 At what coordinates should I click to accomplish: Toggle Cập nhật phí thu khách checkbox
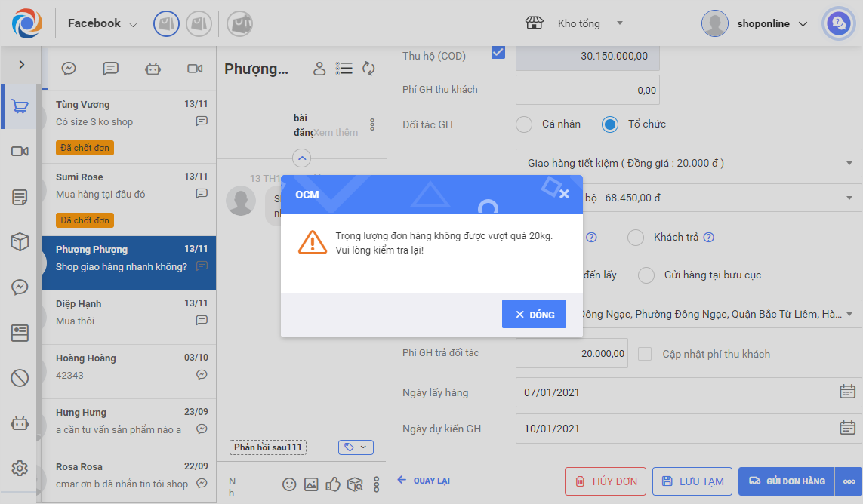pos(645,354)
